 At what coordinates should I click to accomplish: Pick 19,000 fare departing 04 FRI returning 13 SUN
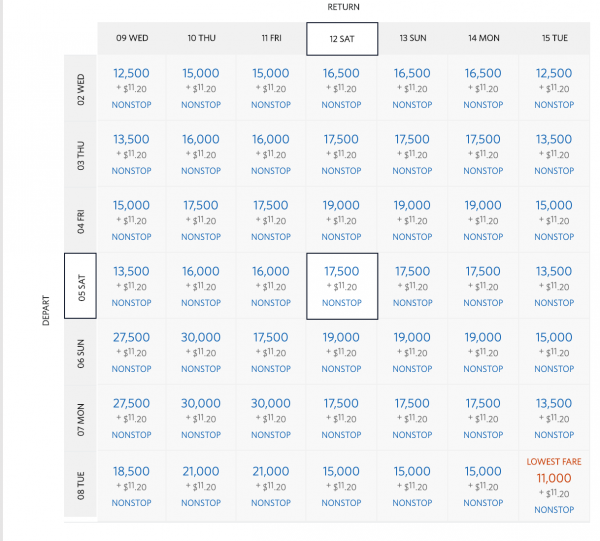tap(413, 206)
